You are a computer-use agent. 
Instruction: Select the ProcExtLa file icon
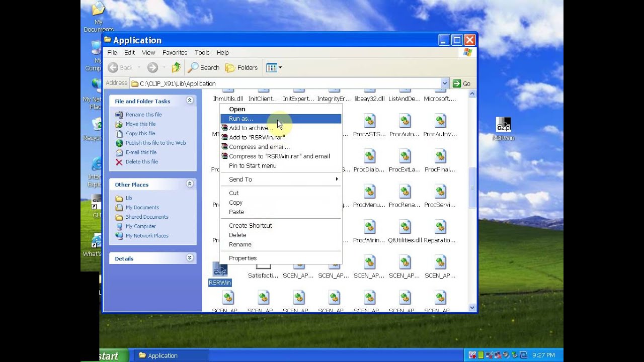pyautogui.click(x=405, y=156)
